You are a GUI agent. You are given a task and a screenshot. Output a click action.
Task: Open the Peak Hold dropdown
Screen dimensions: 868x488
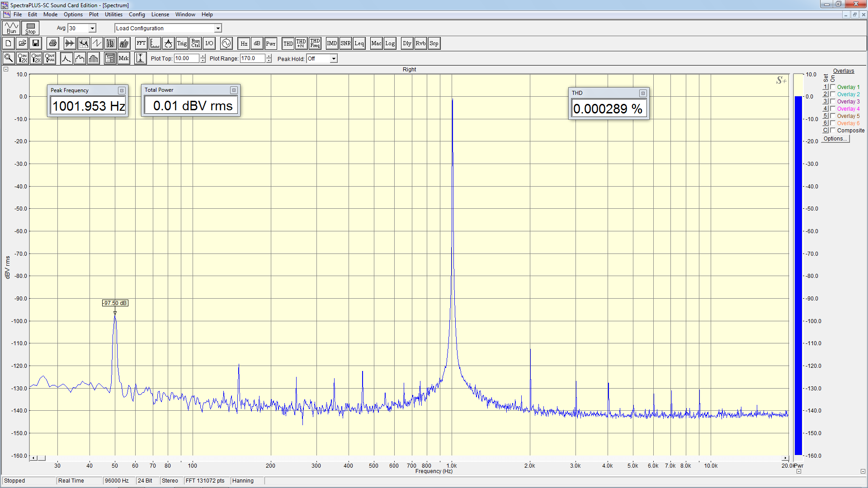(x=334, y=58)
